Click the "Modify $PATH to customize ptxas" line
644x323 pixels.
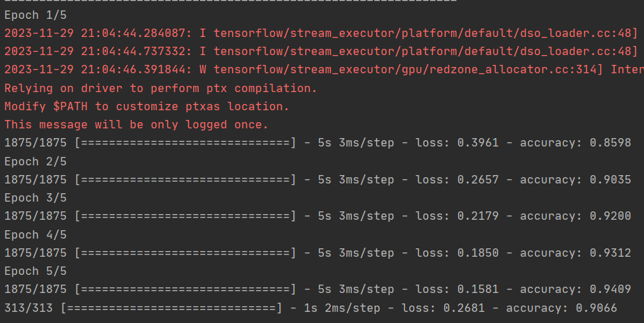(146, 107)
